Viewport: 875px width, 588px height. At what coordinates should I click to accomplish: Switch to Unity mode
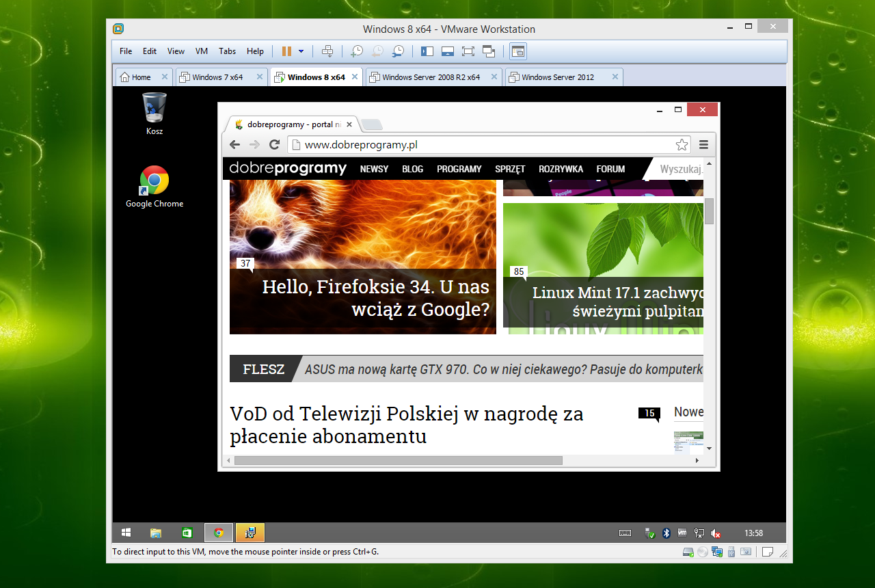(489, 51)
